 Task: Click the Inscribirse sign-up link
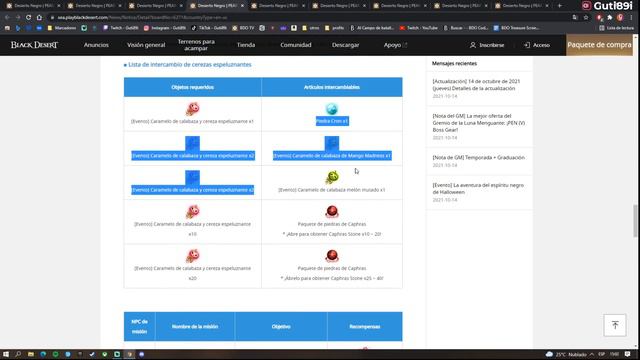click(x=487, y=45)
